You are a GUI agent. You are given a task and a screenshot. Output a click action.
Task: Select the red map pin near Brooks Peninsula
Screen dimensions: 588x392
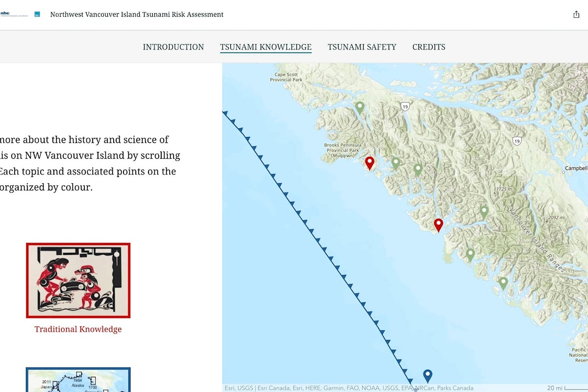pyautogui.click(x=369, y=162)
